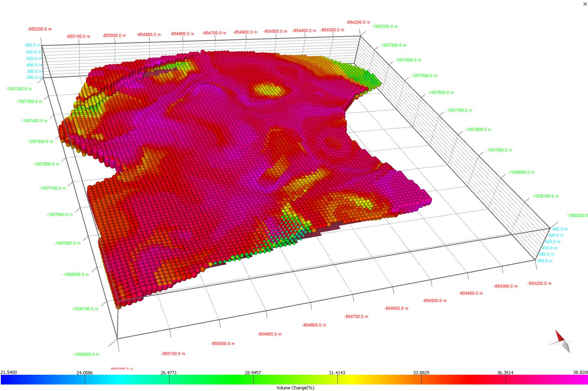This screenshot has height=391, width=588.
Task: Select the 31.4143 value on color scale
Action: 337,372
